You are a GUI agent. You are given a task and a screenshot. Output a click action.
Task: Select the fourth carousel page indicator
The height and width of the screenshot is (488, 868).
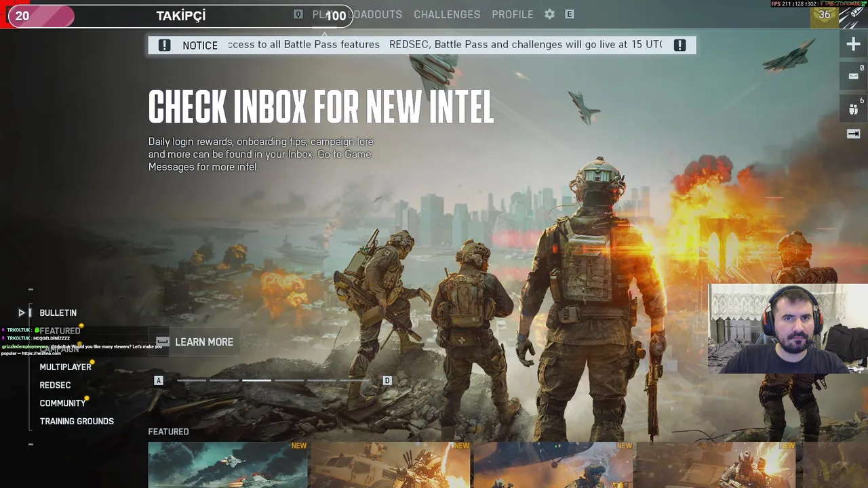click(x=290, y=381)
